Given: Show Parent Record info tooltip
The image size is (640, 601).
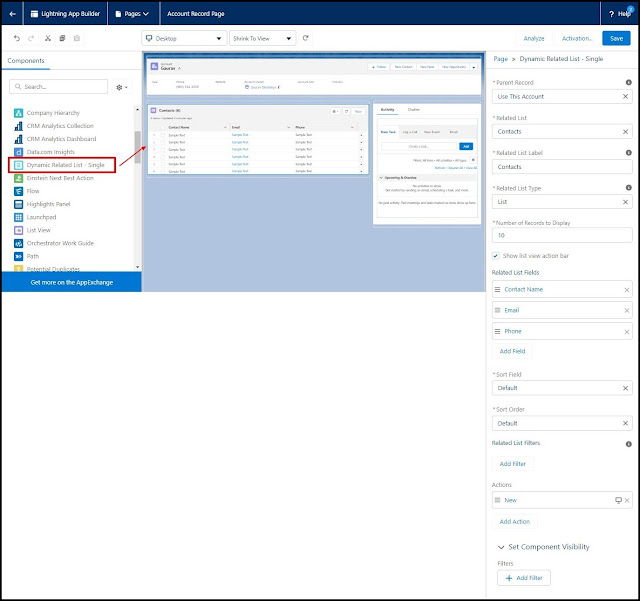Looking at the screenshot, I should (x=629, y=82).
